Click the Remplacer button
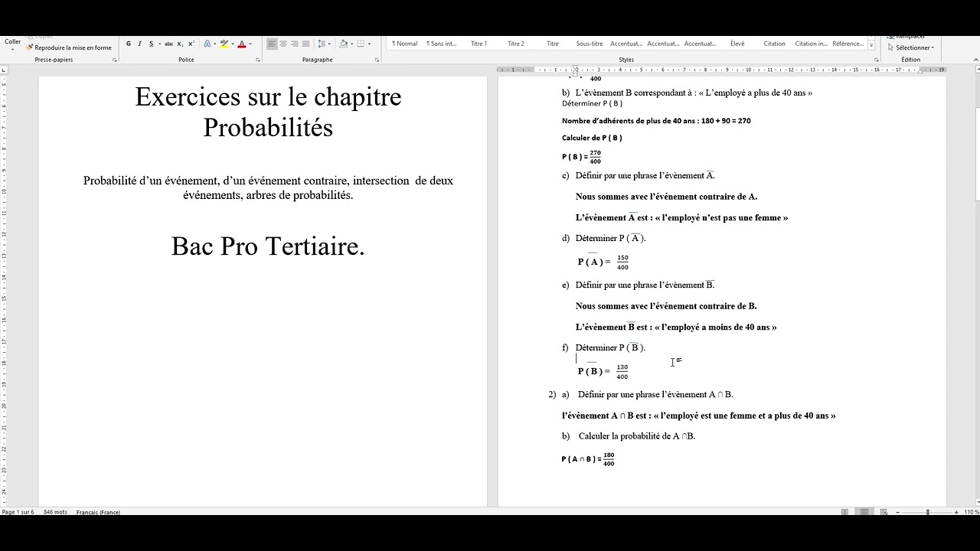980x551 pixels. pos(906,37)
